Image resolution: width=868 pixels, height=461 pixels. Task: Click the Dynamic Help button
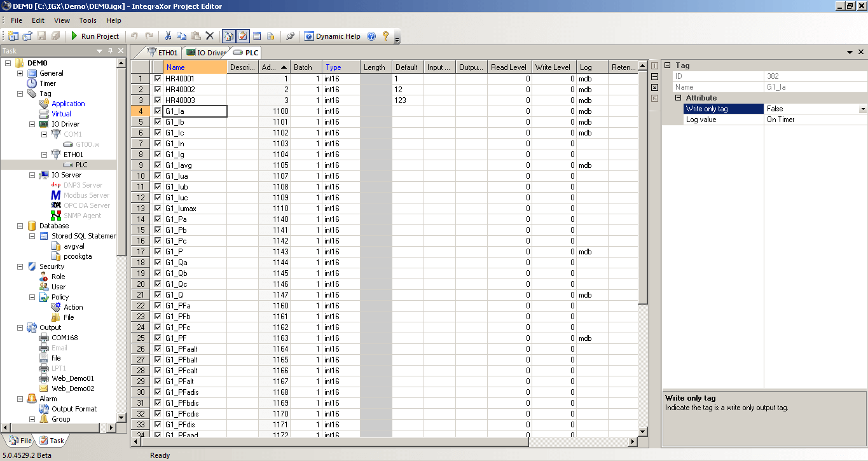tap(332, 36)
